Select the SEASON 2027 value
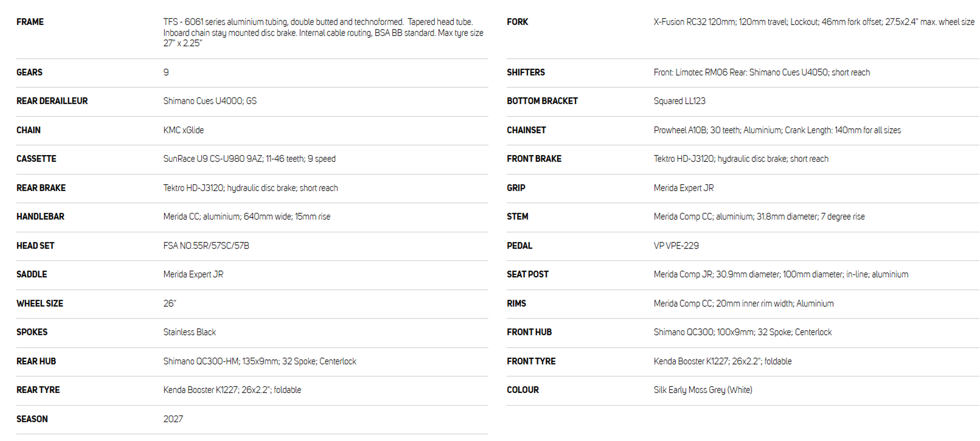The image size is (980, 441). click(x=173, y=419)
